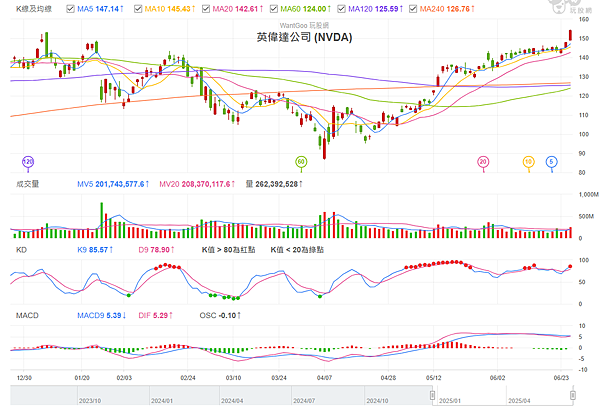Click the KD indicator panel label

click(21, 250)
